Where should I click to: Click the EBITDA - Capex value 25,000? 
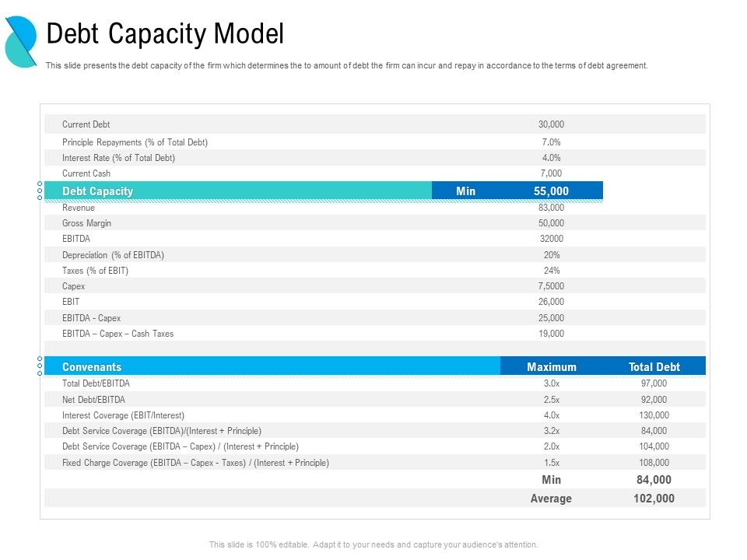coord(551,317)
